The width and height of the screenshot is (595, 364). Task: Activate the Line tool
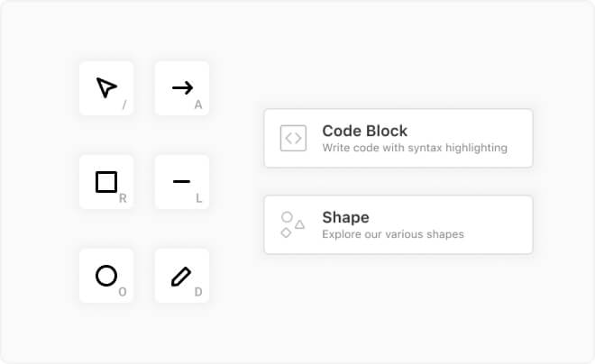(182, 182)
